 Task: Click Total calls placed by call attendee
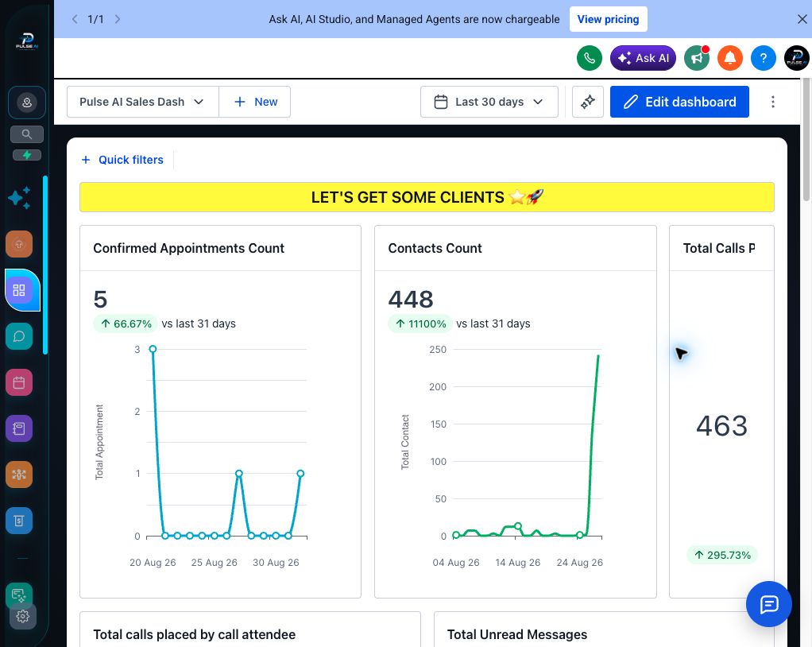[194, 634]
